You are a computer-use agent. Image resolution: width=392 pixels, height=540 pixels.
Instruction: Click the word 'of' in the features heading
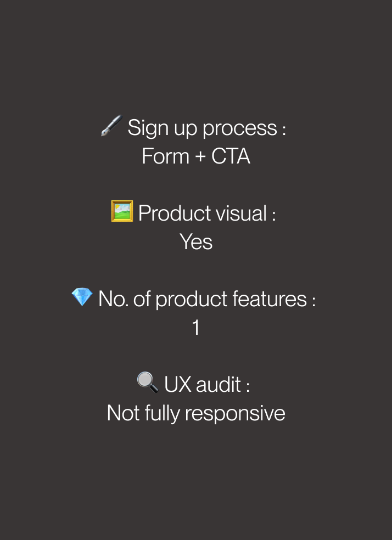(142, 299)
